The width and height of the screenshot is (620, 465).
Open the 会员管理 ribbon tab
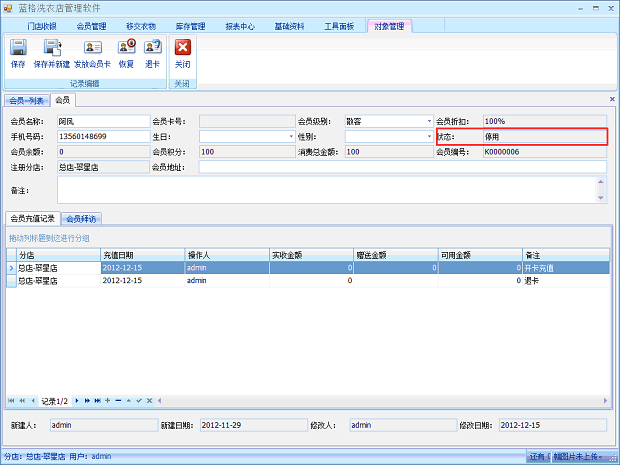click(x=91, y=26)
